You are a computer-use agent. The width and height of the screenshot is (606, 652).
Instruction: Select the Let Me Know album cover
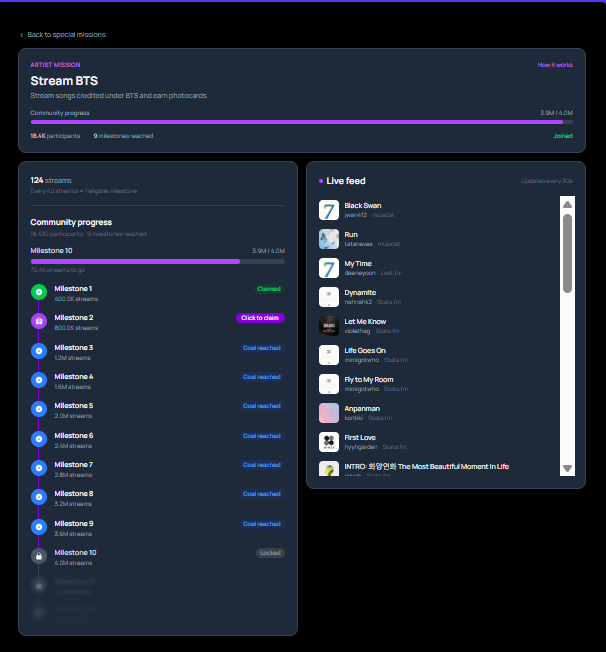[x=329, y=326]
